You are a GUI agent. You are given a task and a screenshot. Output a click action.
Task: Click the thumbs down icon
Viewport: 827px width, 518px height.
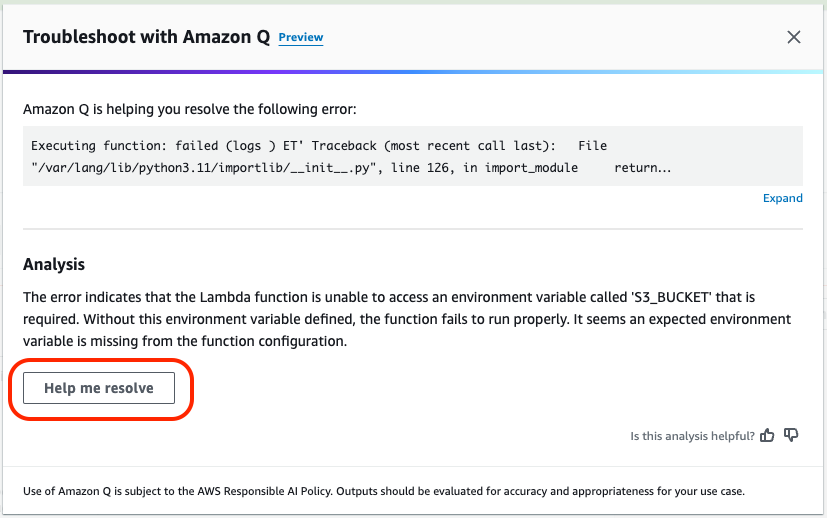[791, 435]
